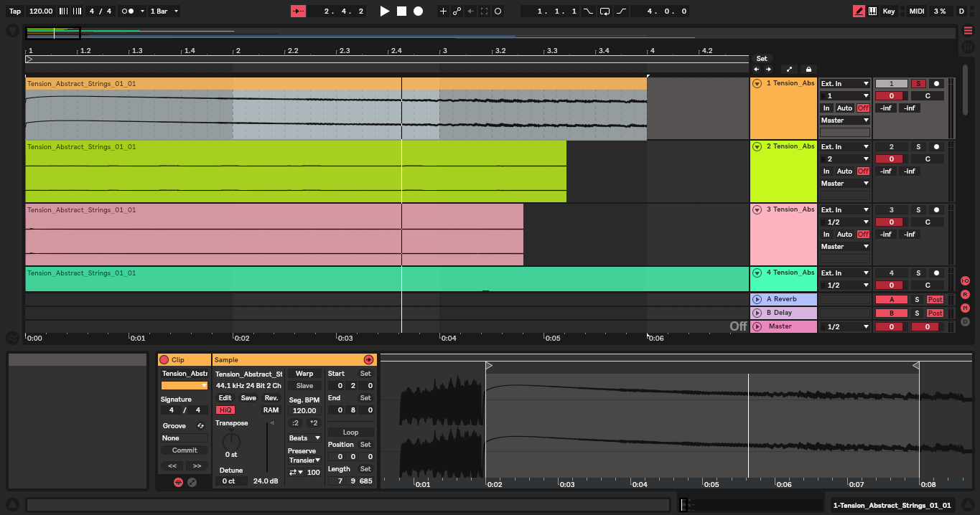Open the clip color chooser dropdown
This screenshot has height=515, width=980.
185,386
